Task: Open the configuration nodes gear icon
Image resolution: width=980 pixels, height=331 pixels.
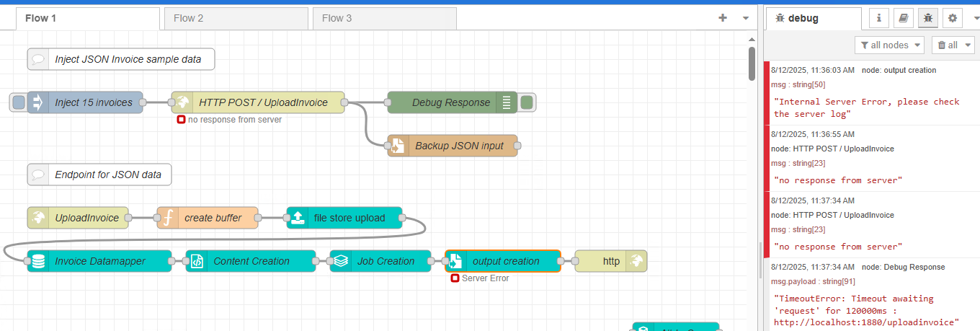Action: click(953, 19)
